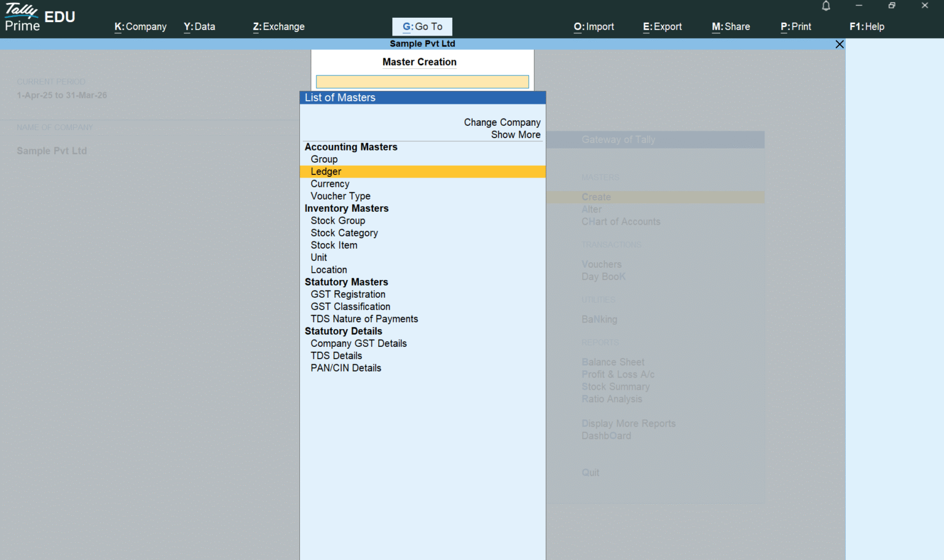Open the Company menu

coord(140,26)
